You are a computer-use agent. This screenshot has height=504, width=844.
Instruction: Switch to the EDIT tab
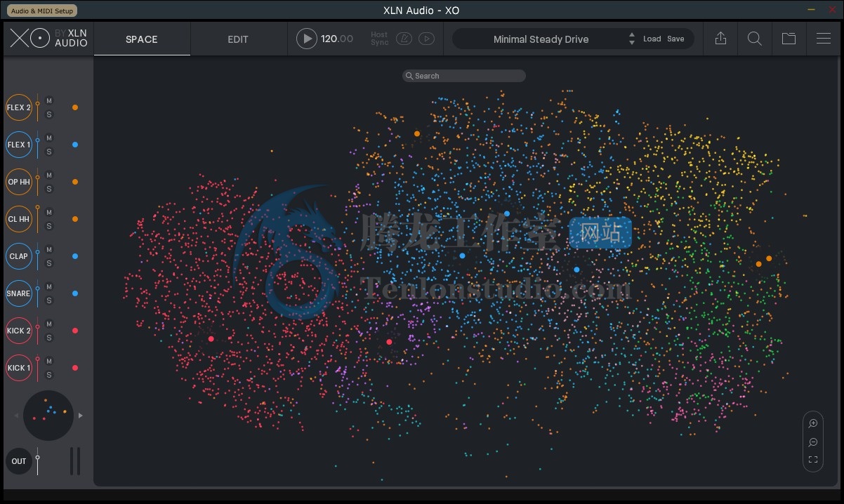[x=238, y=39]
